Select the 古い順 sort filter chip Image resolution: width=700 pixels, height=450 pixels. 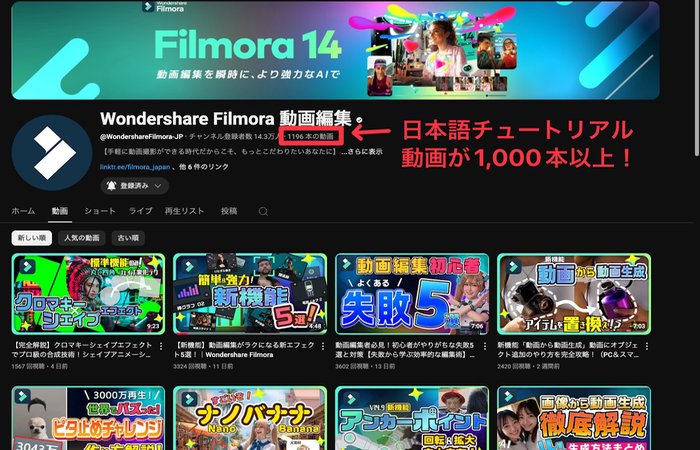coord(128,238)
